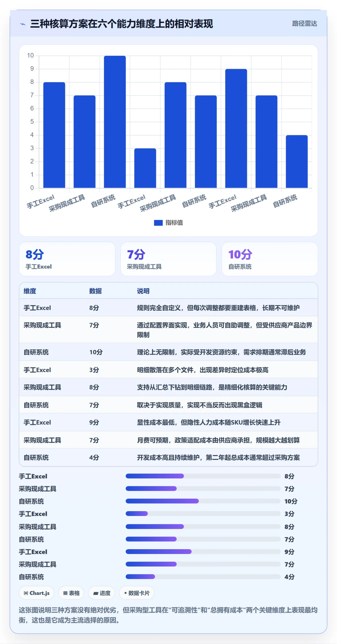The height and width of the screenshot is (644, 337).
Task: Click the 手工Excel progress bar showing 3分
Action: tap(203, 514)
